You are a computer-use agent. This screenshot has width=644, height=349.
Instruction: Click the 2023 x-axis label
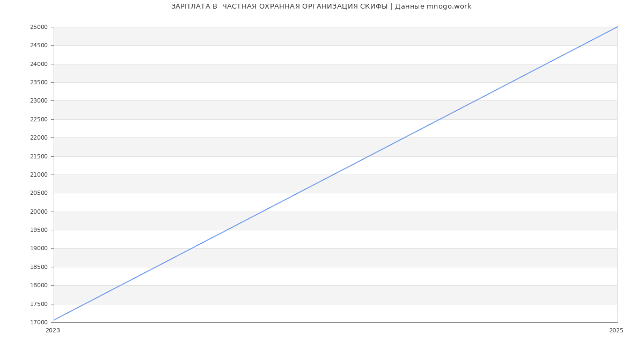click(53, 330)
